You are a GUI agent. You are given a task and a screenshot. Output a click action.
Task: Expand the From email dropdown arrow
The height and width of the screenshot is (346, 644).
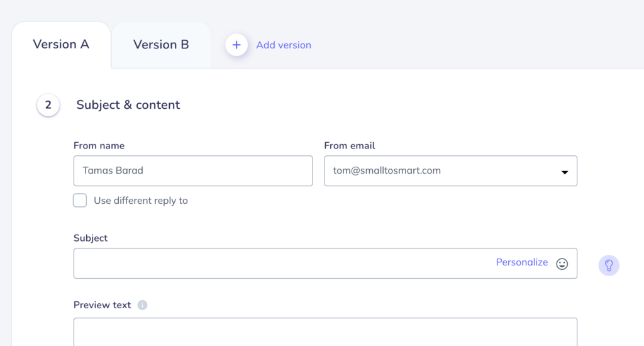tap(564, 172)
